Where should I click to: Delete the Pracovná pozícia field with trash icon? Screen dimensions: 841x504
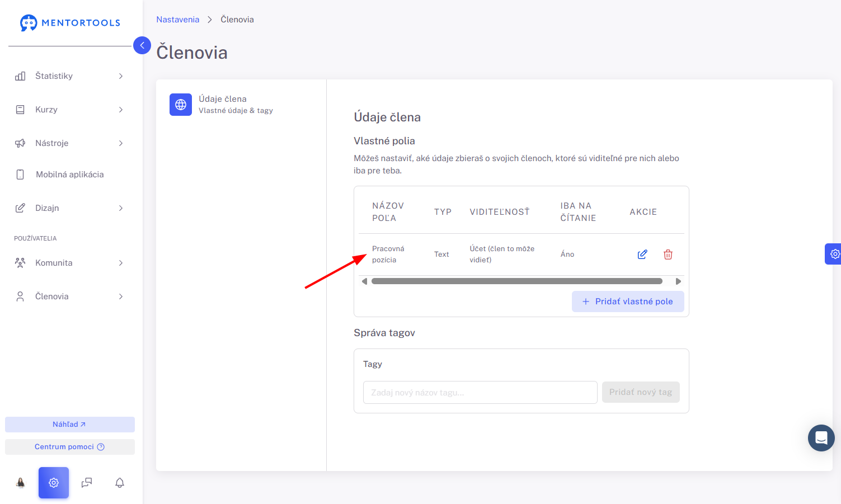point(668,255)
